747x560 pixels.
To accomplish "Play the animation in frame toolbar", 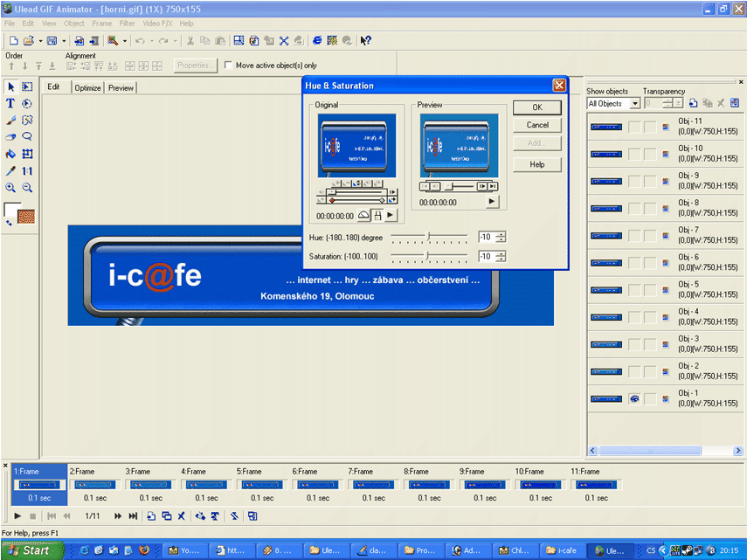I will (17, 515).
